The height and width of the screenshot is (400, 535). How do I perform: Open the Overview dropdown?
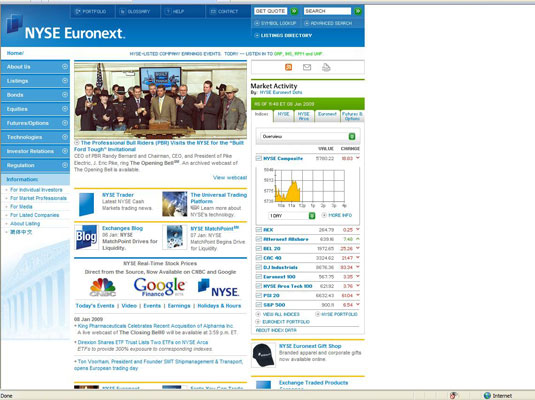point(308,137)
